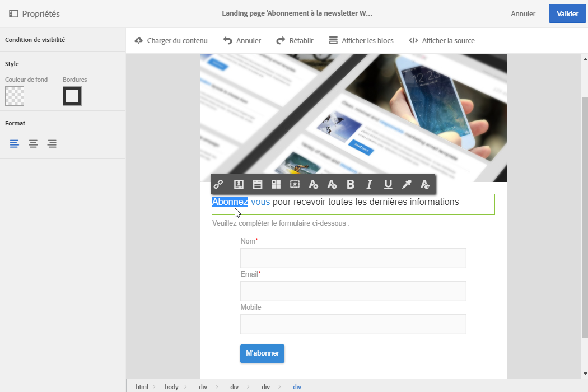The image size is (588, 392).
Task: Click Afficher la source
Action: [x=442, y=40]
